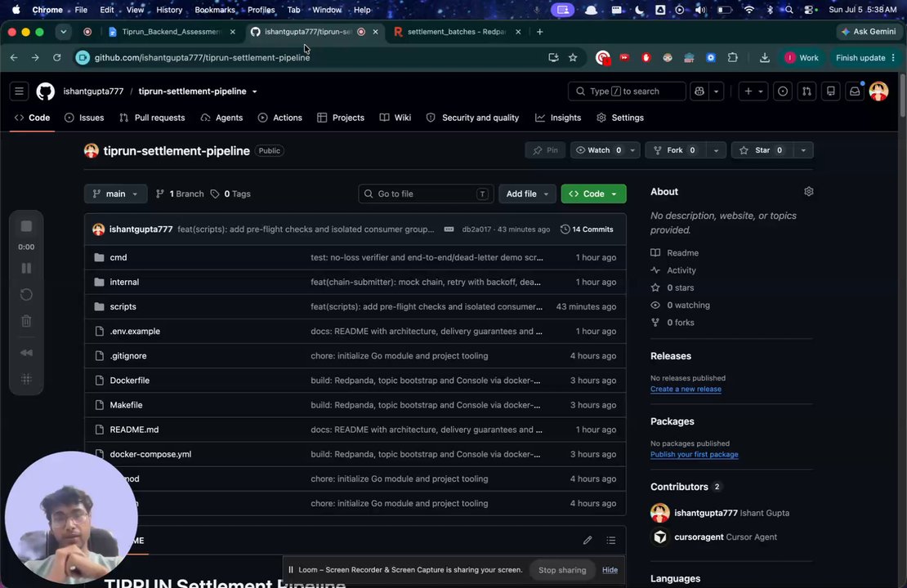Click Create a new release link

(x=686, y=389)
